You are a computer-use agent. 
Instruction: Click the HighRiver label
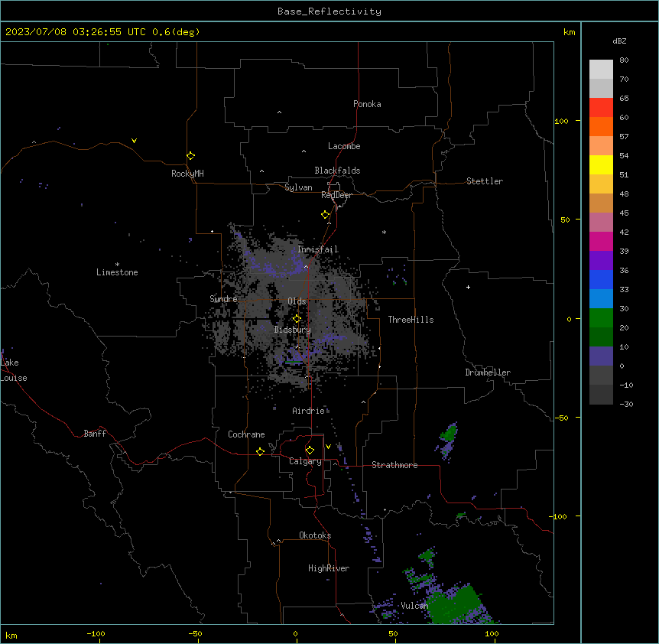pyautogui.click(x=329, y=568)
